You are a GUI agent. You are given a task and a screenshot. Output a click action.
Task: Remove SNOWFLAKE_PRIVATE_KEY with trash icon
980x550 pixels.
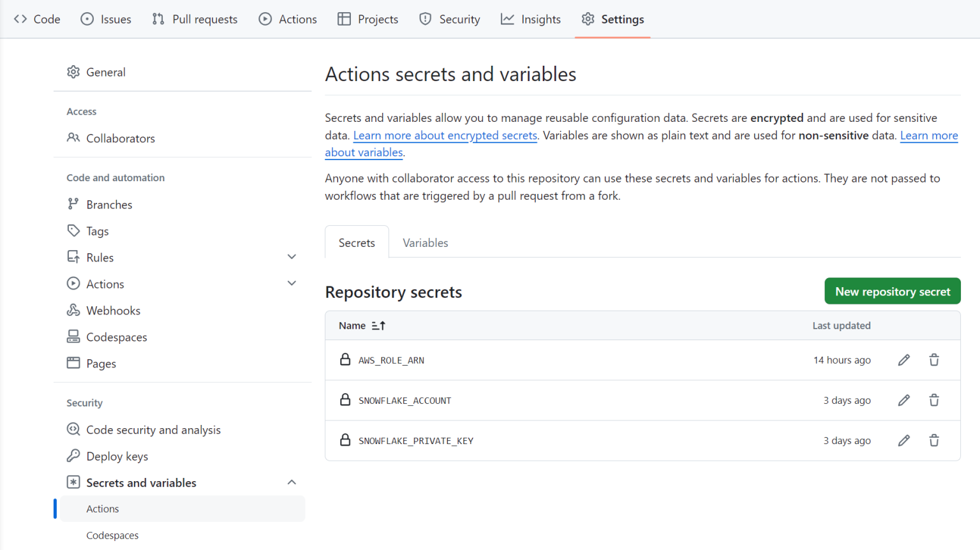933,440
